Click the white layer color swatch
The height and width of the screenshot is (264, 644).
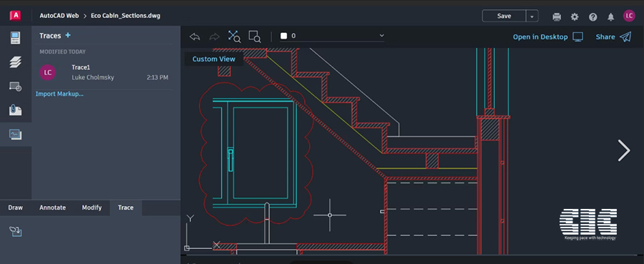(283, 36)
